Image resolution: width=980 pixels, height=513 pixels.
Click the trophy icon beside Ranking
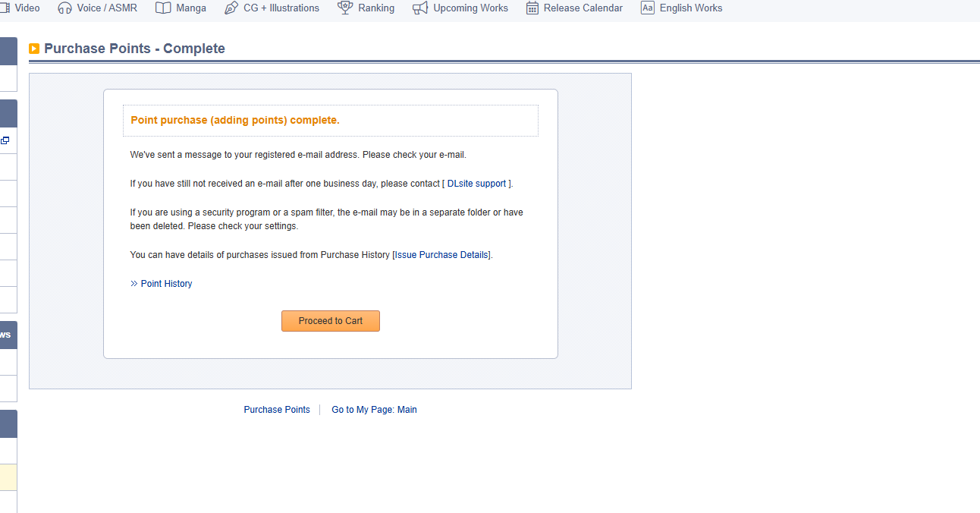coord(345,8)
